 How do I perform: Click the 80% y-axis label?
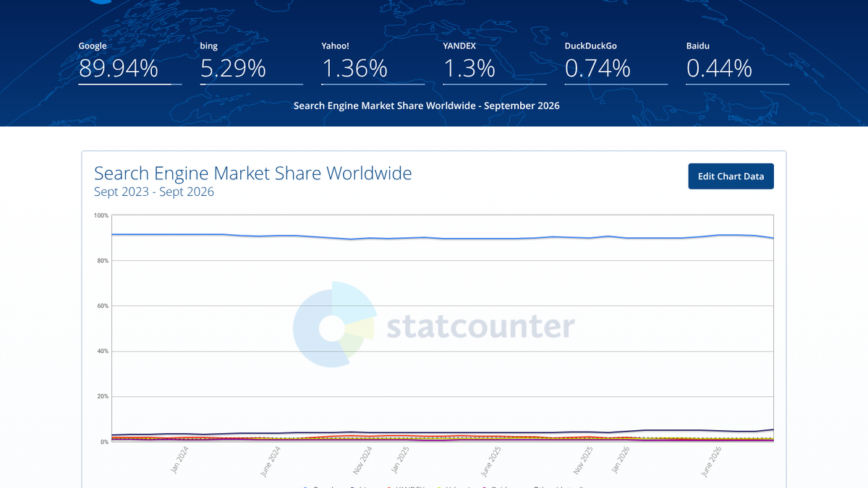pyautogui.click(x=103, y=261)
